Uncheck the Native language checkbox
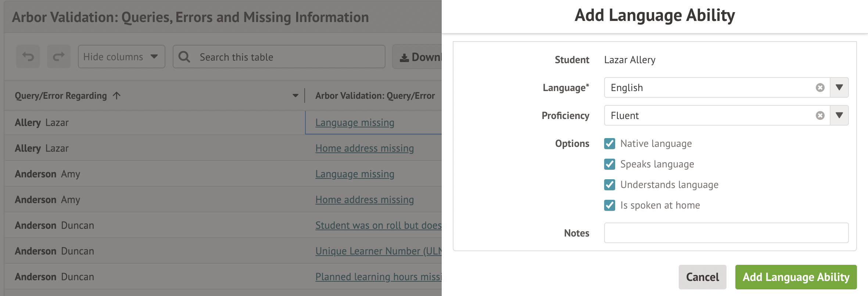This screenshot has height=296, width=868. pyautogui.click(x=609, y=144)
